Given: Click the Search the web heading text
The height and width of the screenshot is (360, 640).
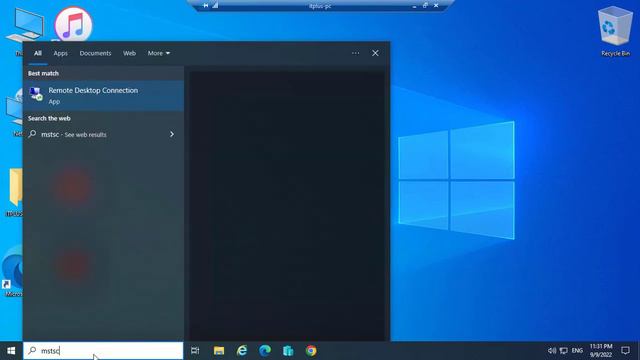Looking at the screenshot, I should (49, 118).
